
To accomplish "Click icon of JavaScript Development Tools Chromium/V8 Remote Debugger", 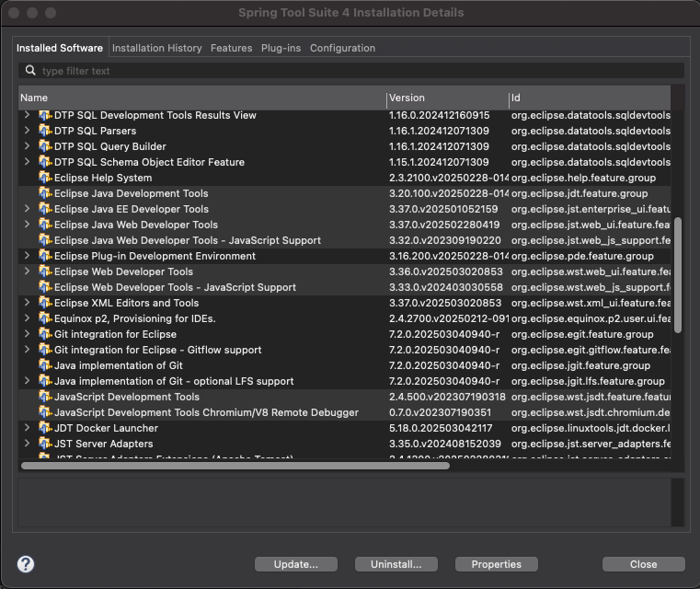I will click(45, 412).
